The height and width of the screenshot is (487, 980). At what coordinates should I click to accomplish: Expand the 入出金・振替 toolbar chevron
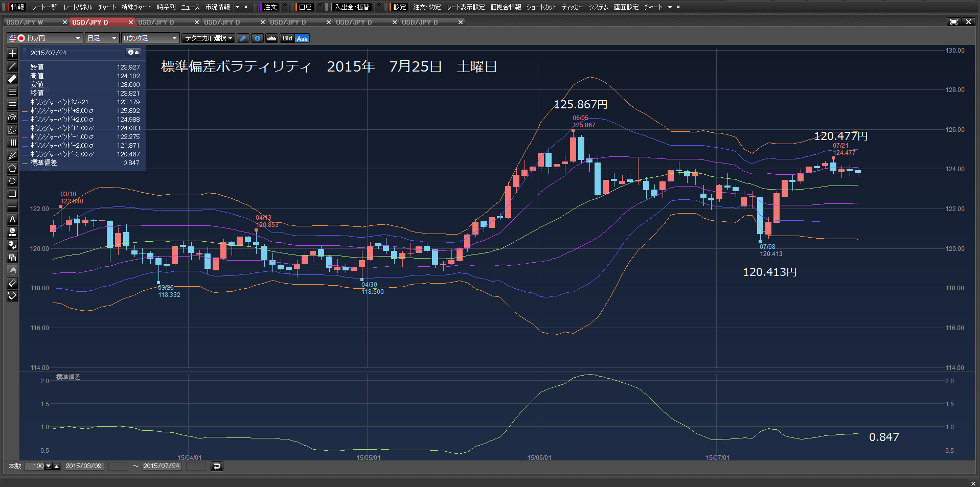[378, 6]
